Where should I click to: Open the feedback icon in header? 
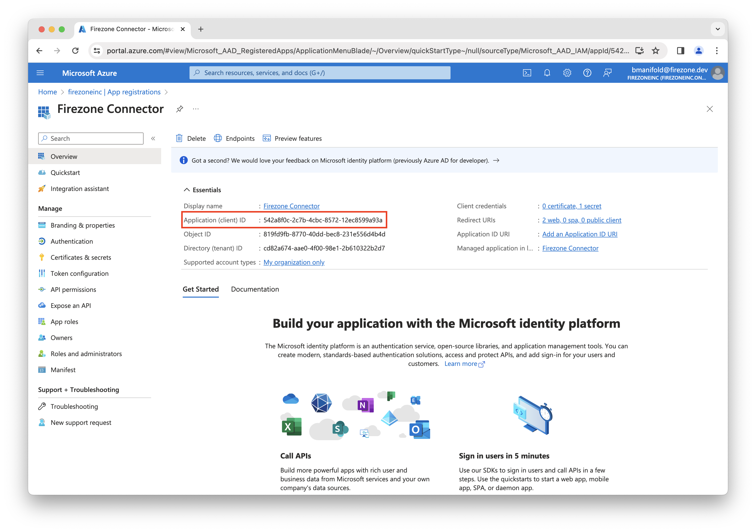[x=607, y=73]
